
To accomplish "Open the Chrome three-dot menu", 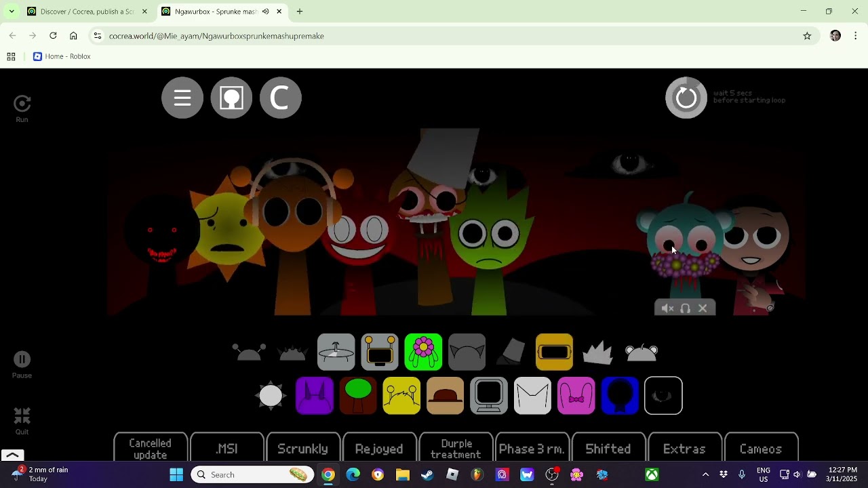I will (856, 36).
